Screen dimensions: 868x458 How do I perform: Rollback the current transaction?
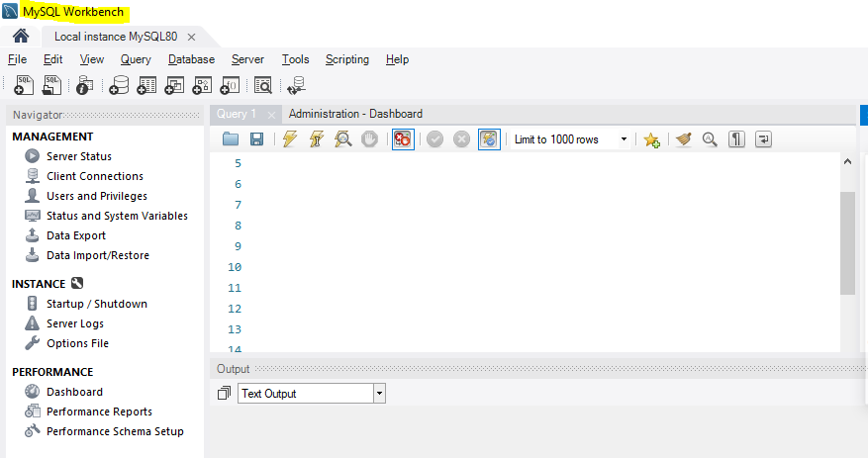point(461,139)
